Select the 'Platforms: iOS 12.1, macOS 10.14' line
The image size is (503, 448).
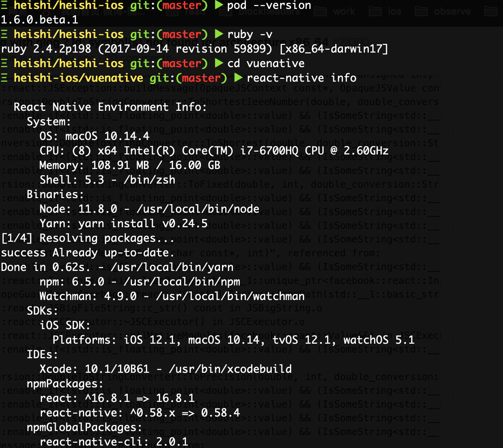(234, 340)
